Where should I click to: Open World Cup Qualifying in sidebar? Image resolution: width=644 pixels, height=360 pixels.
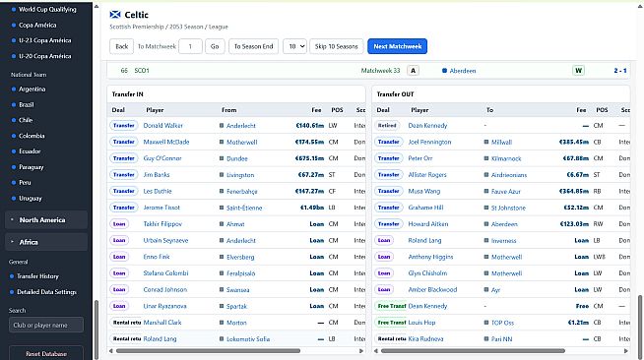47,9
